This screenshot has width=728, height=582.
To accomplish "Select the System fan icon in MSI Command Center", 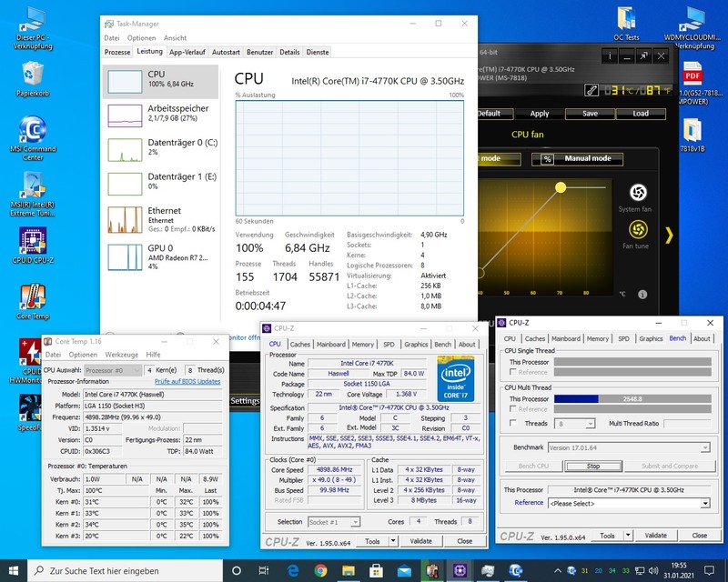I will [638, 193].
